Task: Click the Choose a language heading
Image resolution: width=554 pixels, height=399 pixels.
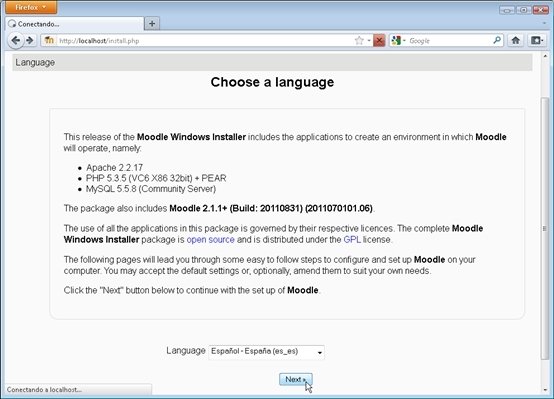Action: point(272,82)
